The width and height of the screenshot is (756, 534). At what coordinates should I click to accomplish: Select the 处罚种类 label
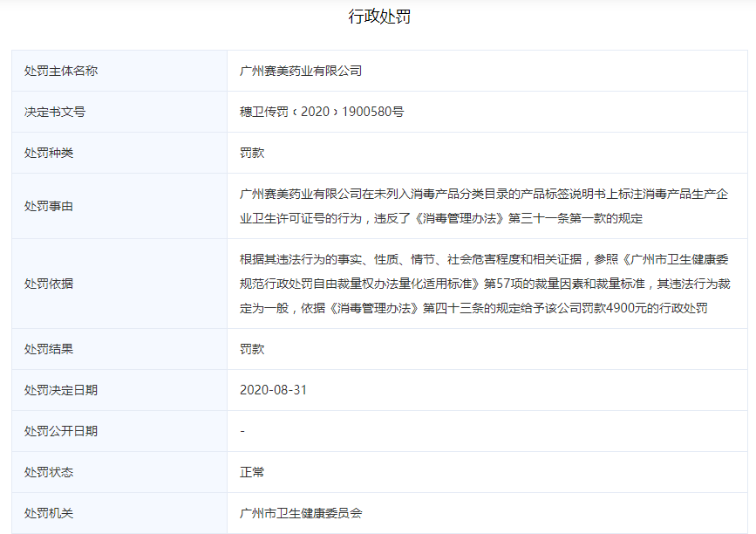49,153
